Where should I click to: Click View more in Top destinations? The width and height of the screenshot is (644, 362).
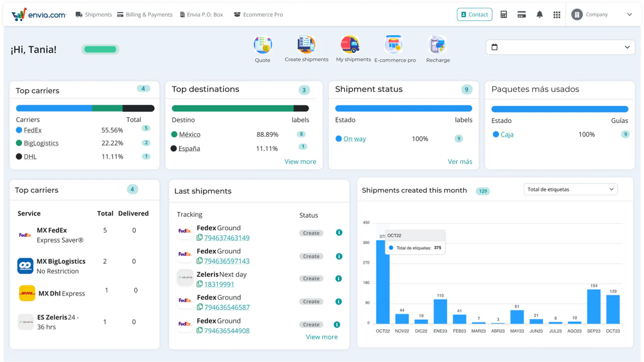[300, 161]
